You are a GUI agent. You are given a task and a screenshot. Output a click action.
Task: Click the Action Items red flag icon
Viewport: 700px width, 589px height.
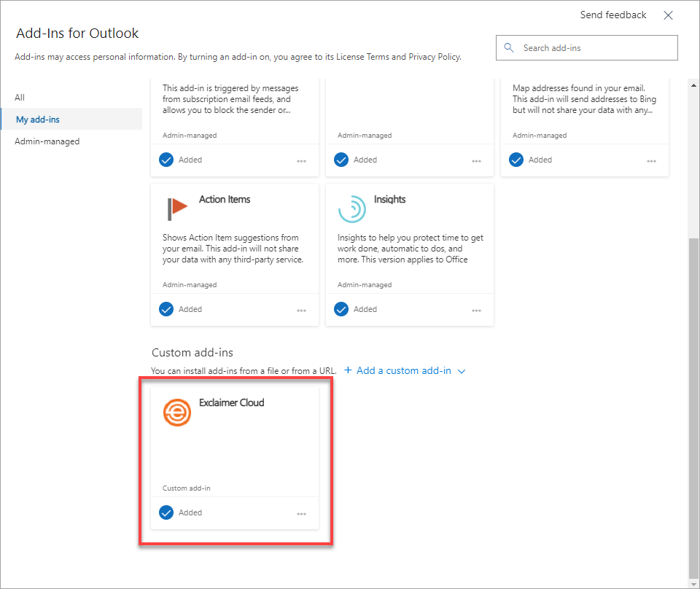176,208
